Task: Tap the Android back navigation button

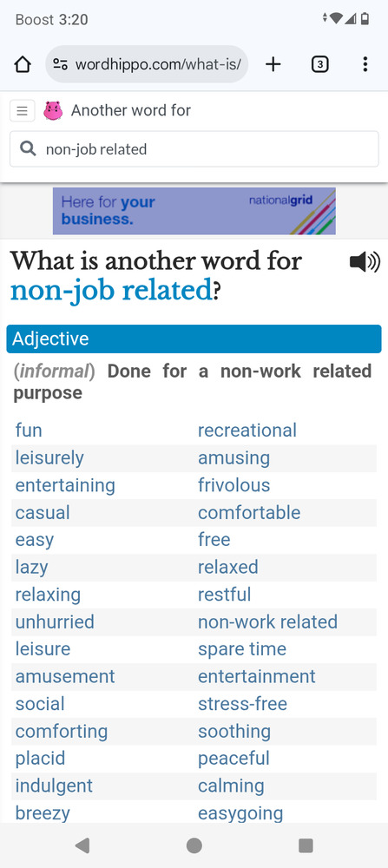Action: coord(82,845)
